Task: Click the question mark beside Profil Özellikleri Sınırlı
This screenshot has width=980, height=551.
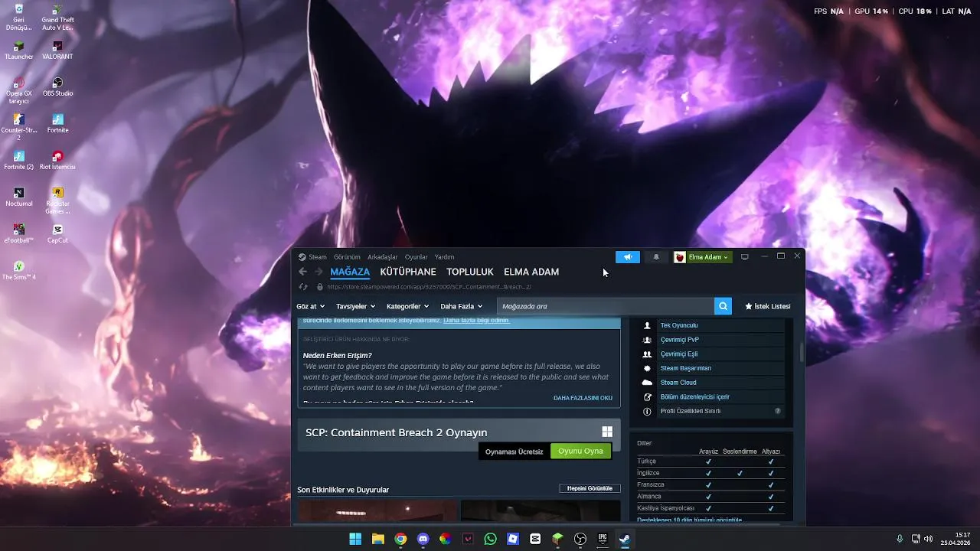Action: (x=778, y=411)
